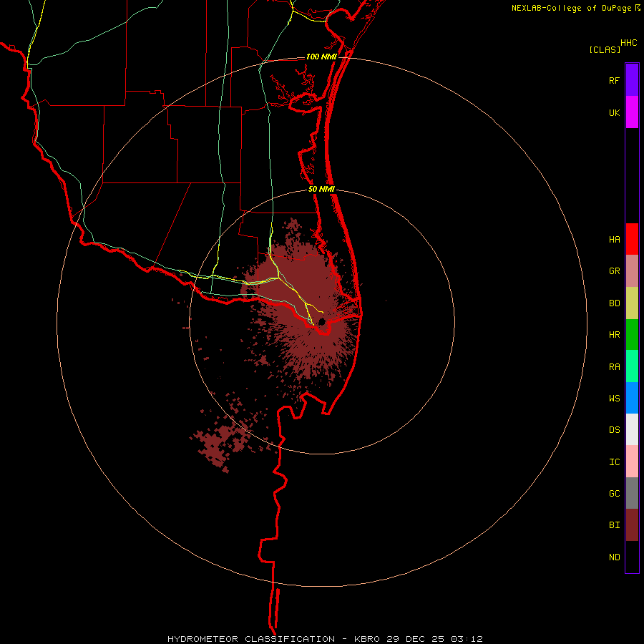Screen dimensions: 644x644
Task: Click the HHC product code text
Action: pos(628,43)
